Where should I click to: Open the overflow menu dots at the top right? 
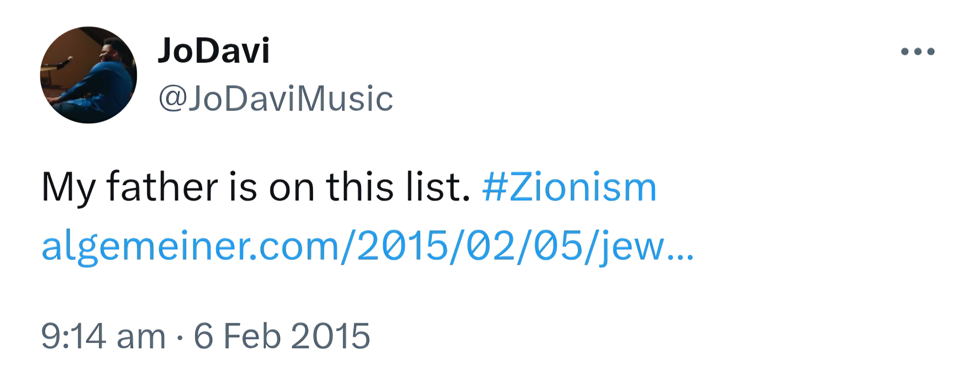click(x=918, y=51)
